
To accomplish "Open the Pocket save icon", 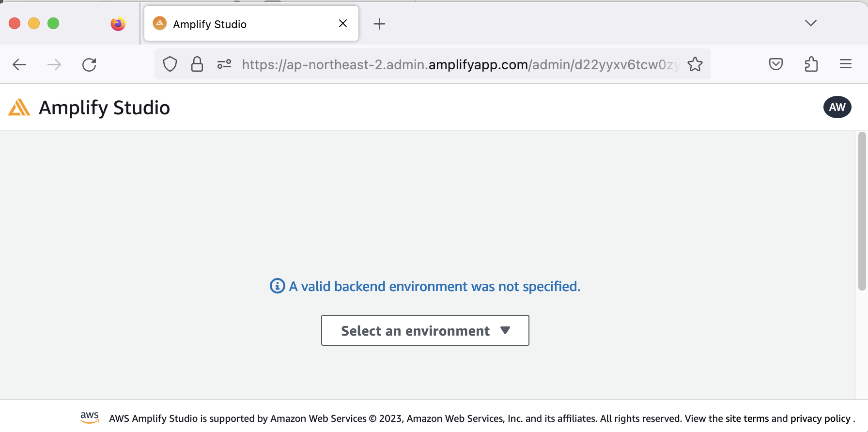I will pos(775,64).
